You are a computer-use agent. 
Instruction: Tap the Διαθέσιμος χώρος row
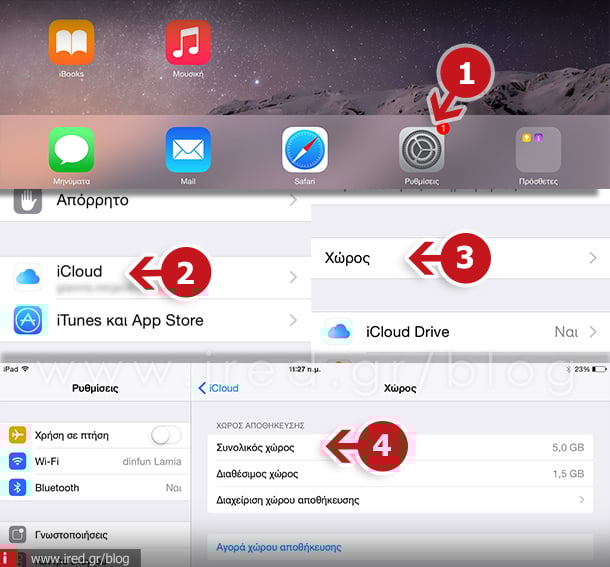[400, 474]
